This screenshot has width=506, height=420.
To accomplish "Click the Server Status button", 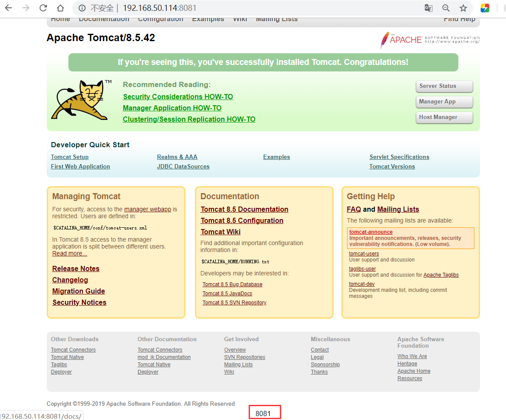I will click(x=444, y=86).
